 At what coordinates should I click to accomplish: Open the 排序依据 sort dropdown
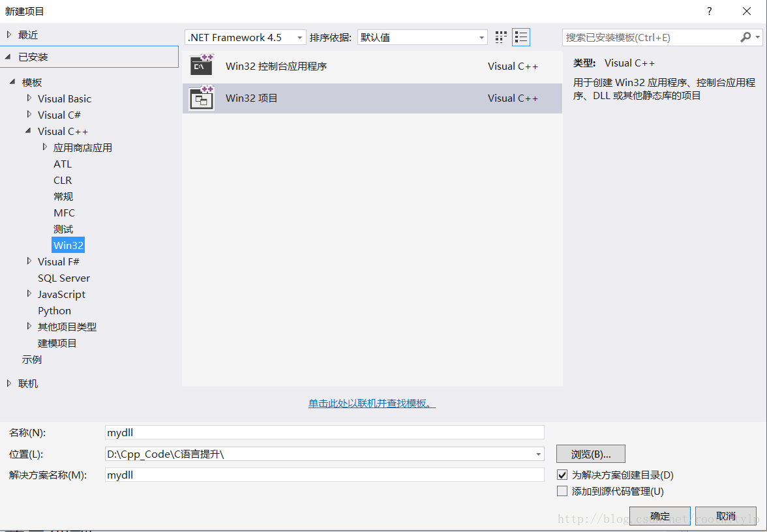click(x=481, y=37)
